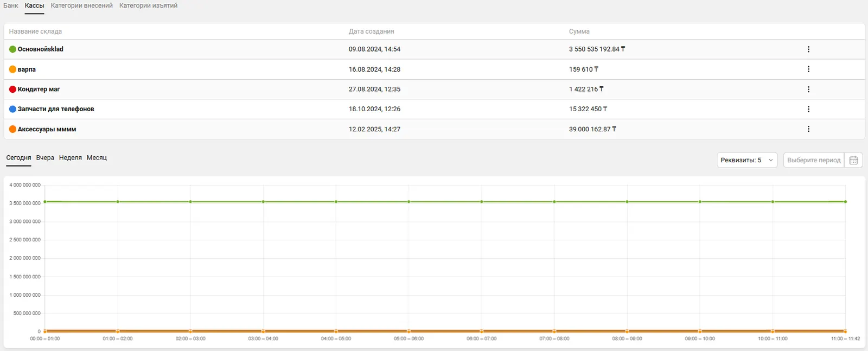The height and width of the screenshot is (351, 868).
Task: Open the Категории внесений tab
Action: [81, 5]
